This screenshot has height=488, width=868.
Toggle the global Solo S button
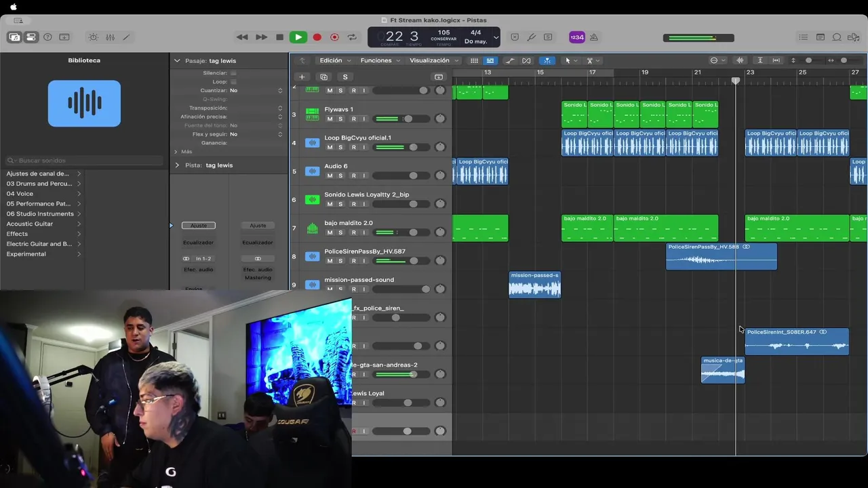click(x=345, y=77)
